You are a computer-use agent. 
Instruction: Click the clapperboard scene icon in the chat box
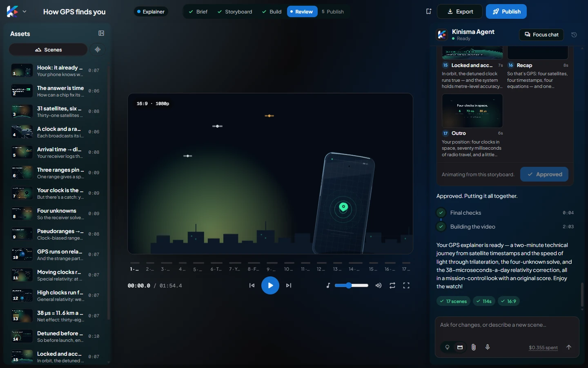460,347
